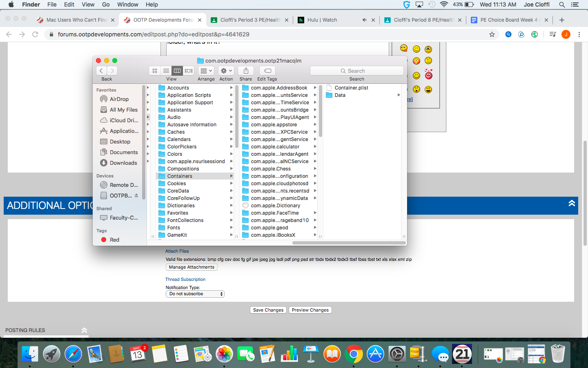Launch Safari from the Dock
The image size is (588, 368).
[x=73, y=354]
